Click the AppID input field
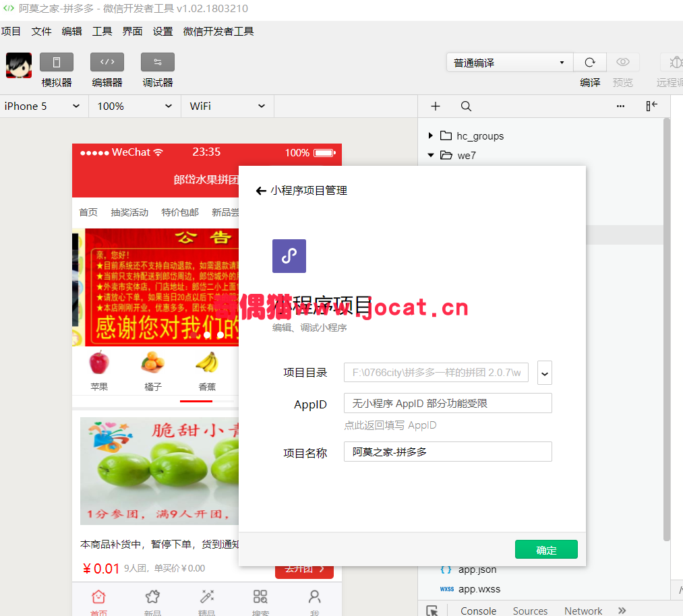This screenshot has width=683, height=616. pos(448,403)
